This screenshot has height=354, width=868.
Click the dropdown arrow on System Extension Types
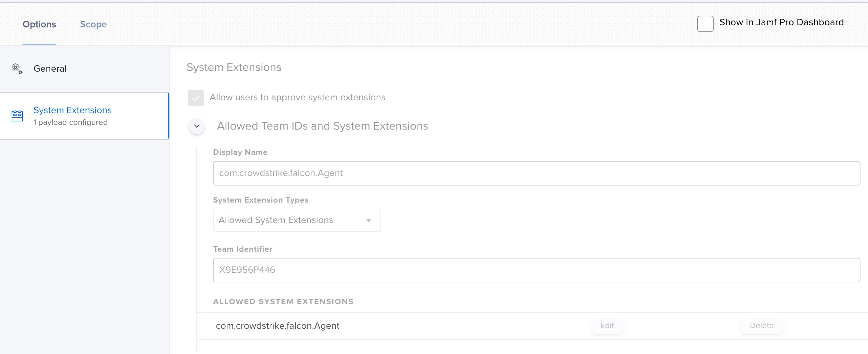(x=369, y=221)
